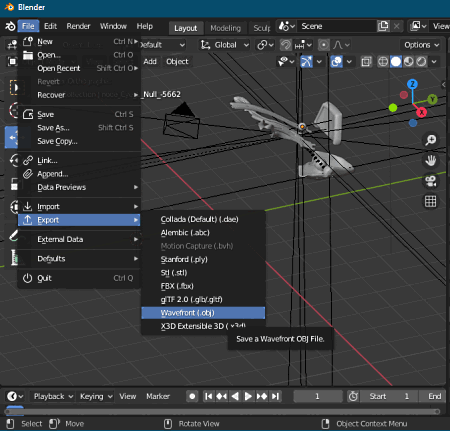Image resolution: width=450 pixels, height=431 pixels.
Task: Toggle proportional editing icon
Action: click(x=323, y=45)
